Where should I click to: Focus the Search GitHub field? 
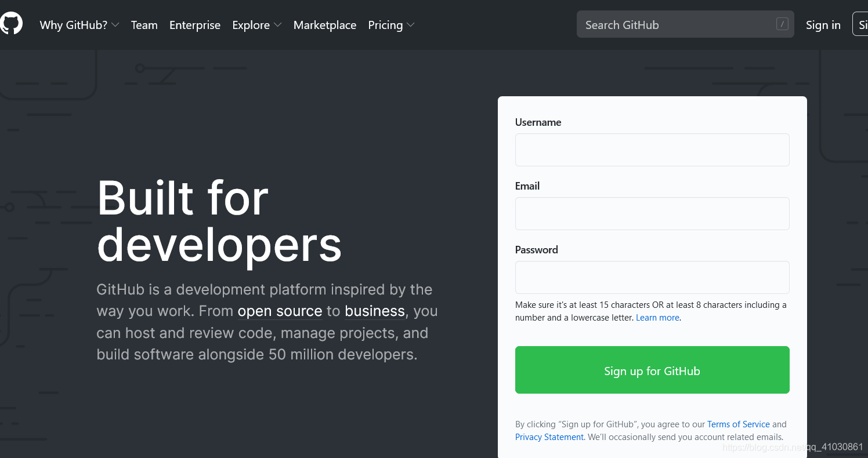(685, 24)
